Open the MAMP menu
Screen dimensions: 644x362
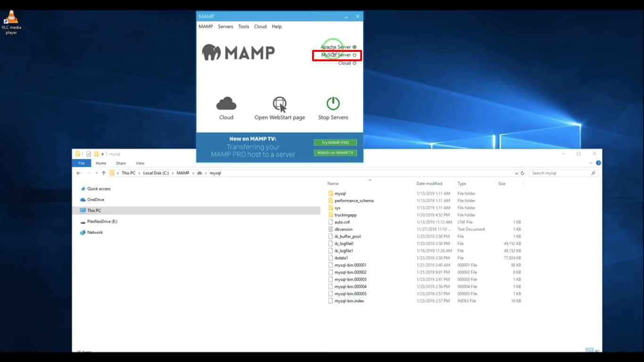tap(206, 26)
